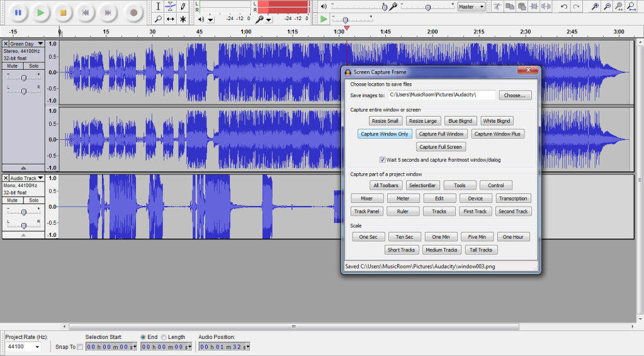Click the Zoom In magnifier
Image resolution: width=644 pixels, height=356 pixels.
coord(595,7)
